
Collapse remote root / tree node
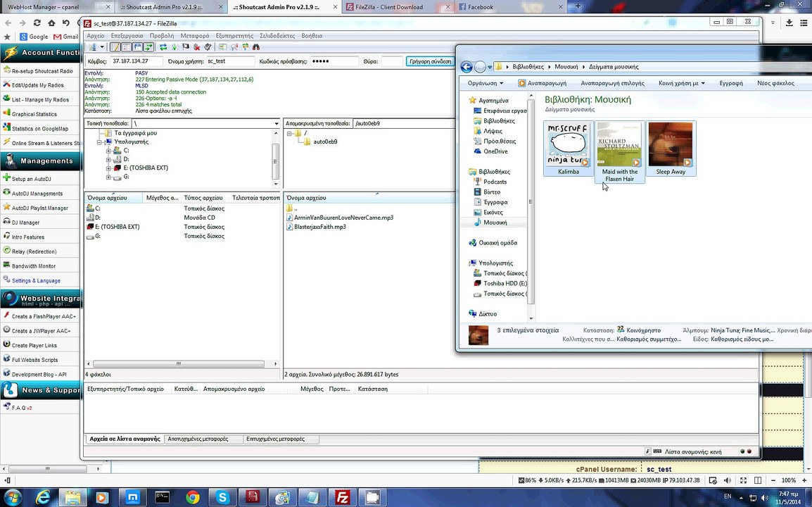[x=289, y=133]
